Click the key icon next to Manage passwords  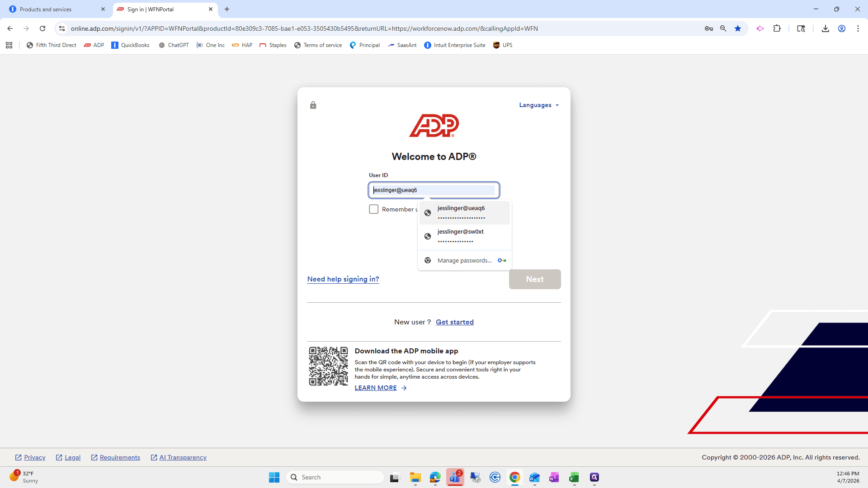(x=502, y=260)
